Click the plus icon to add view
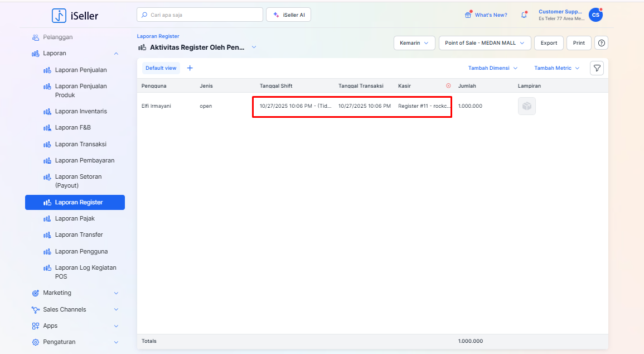This screenshot has width=644, height=354. point(190,68)
